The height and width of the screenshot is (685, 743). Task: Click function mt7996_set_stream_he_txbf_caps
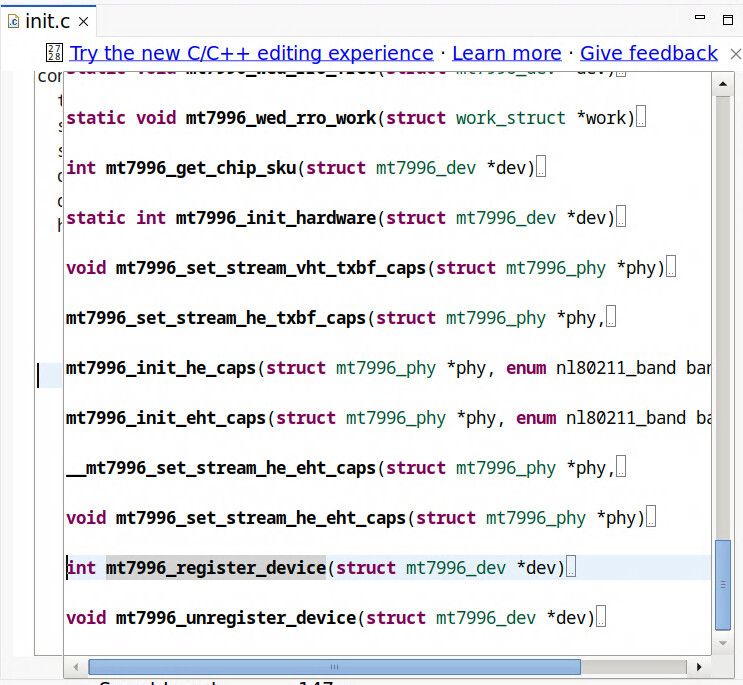click(216, 318)
